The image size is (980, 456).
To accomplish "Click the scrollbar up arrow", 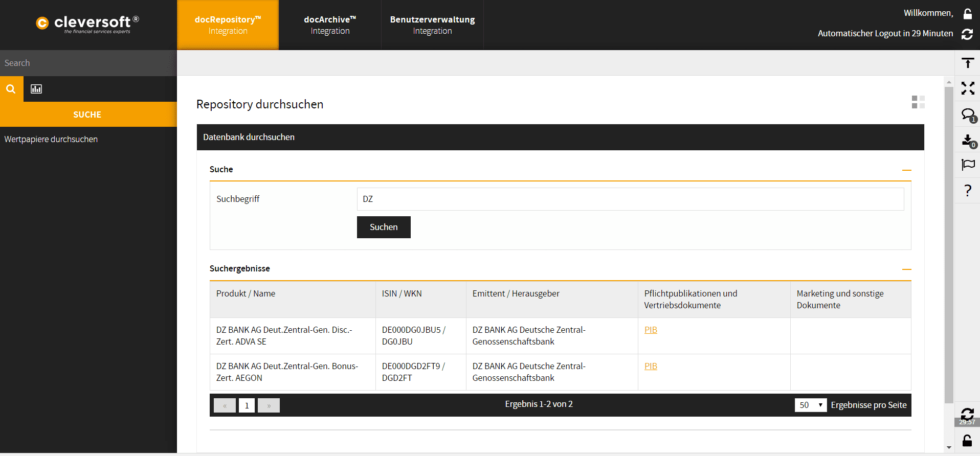I will pos(949,82).
